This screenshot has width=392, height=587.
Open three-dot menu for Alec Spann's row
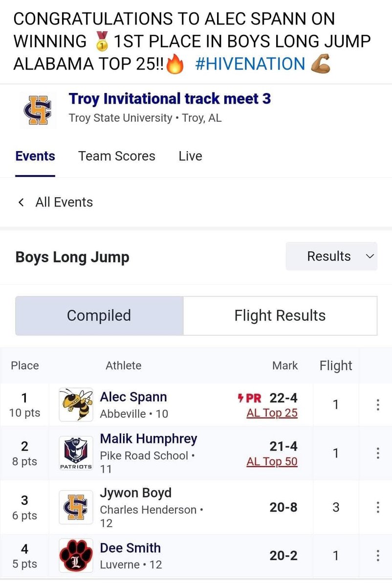point(377,405)
